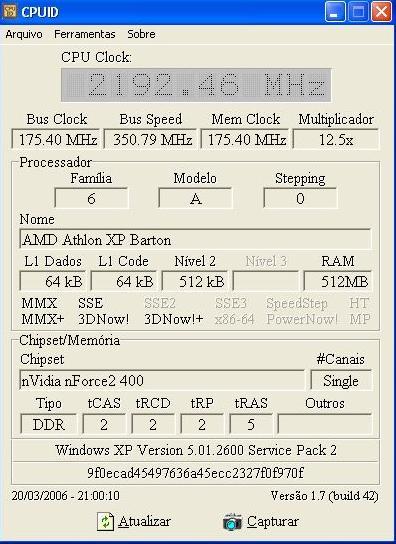
Task: Click the Família value 6 field
Action: pyautogui.click(x=91, y=198)
